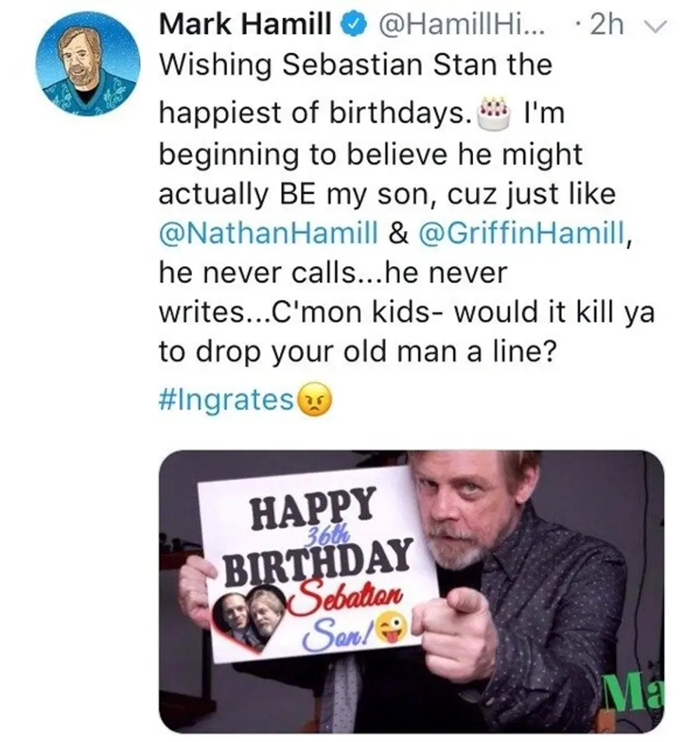Click the blue verified badge
Image resolution: width=700 pixels, height=742 pixels.
pos(356,25)
